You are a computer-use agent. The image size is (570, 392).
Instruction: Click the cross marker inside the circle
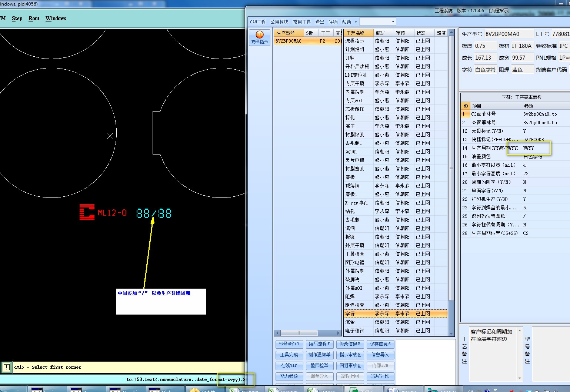pos(110,136)
